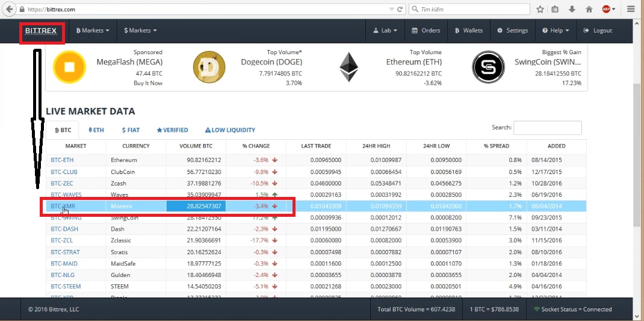Go to browser home icon

point(589,9)
